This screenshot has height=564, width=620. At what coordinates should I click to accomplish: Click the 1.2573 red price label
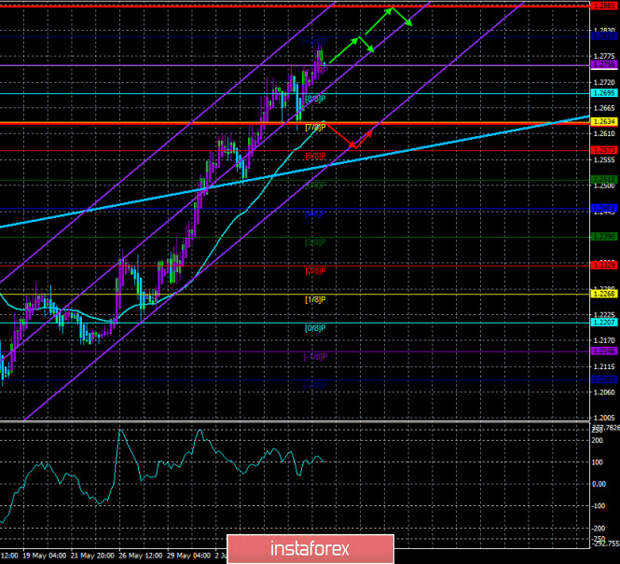pos(603,151)
